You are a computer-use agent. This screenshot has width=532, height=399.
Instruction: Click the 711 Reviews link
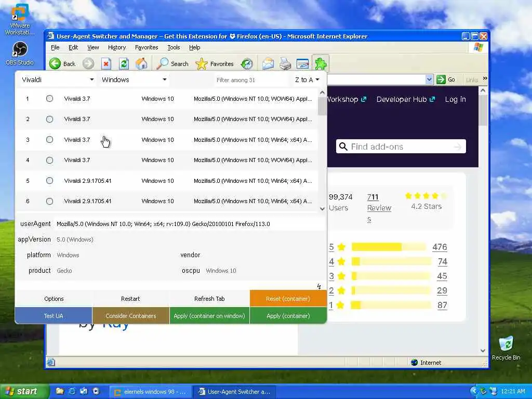[x=379, y=208]
